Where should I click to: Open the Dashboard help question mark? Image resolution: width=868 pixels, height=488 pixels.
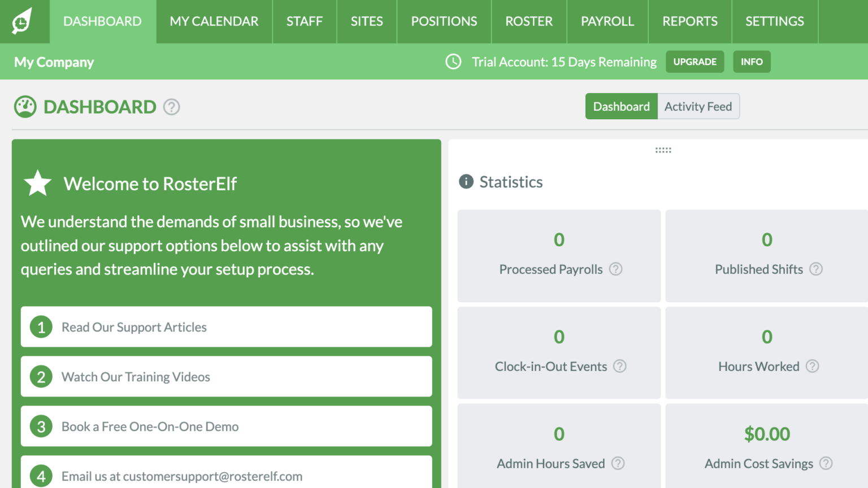click(x=171, y=106)
